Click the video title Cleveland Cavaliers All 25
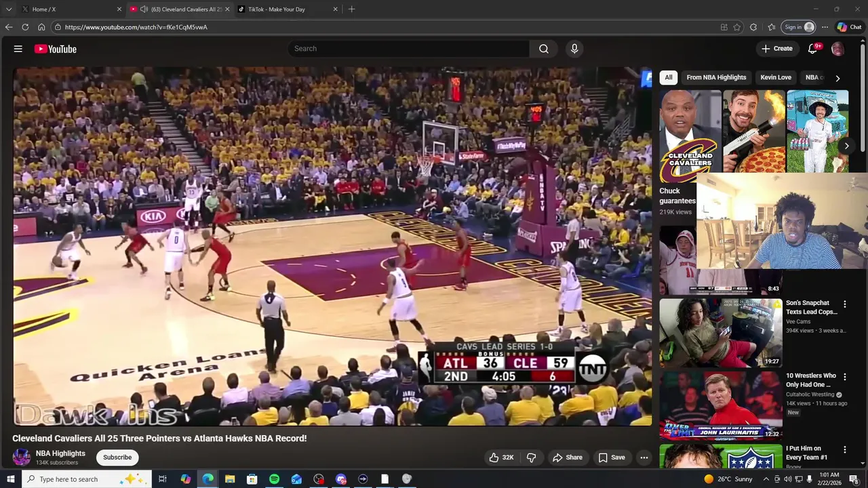The width and height of the screenshot is (868, 488). pyautogui.click(x=159, y=439)
